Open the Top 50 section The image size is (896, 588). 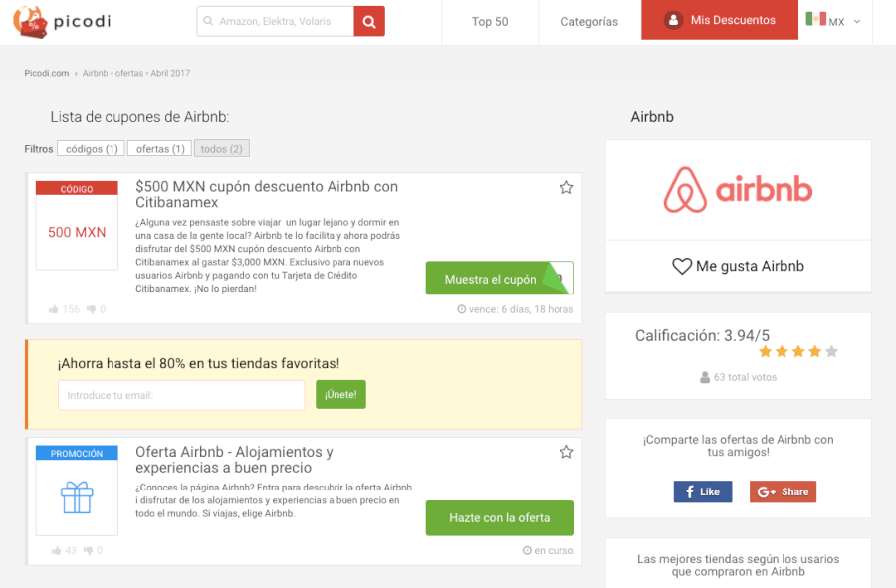click(x=489, y=21)
